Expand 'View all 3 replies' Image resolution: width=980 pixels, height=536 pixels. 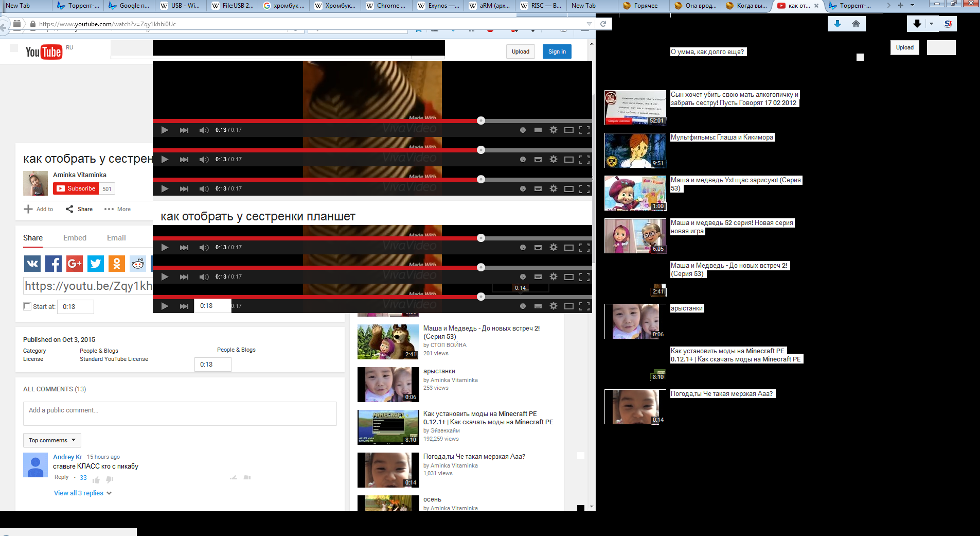83,493
